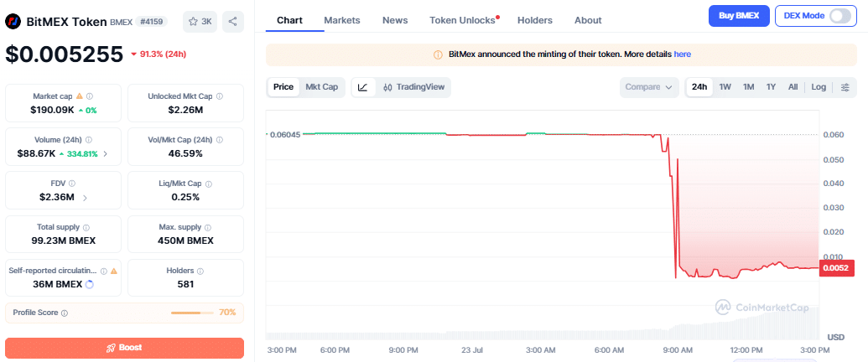Click the Boost button
The image size is (868, 362).
[x=125, y=348]
